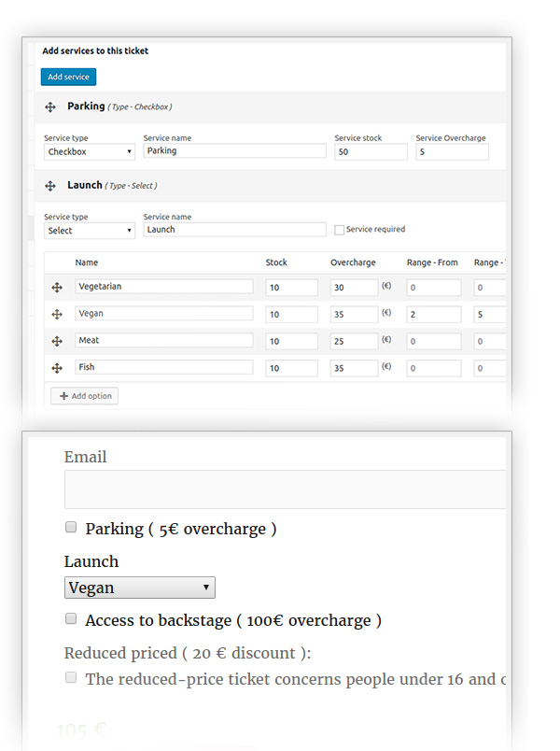Viewport: 560px width, 751px height.
Task: Select the Vegetarian option name field
Action: pos(163,288)
